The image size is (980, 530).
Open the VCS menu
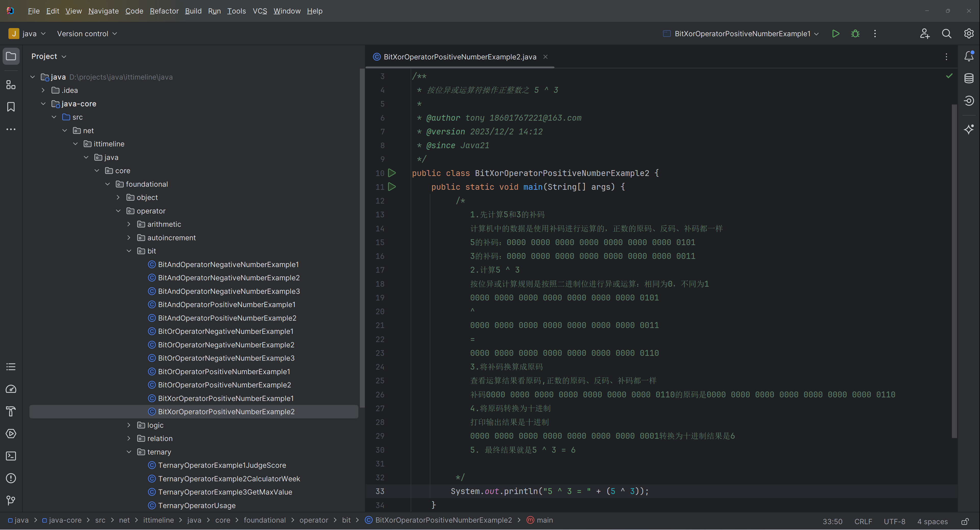coord(260,11)
